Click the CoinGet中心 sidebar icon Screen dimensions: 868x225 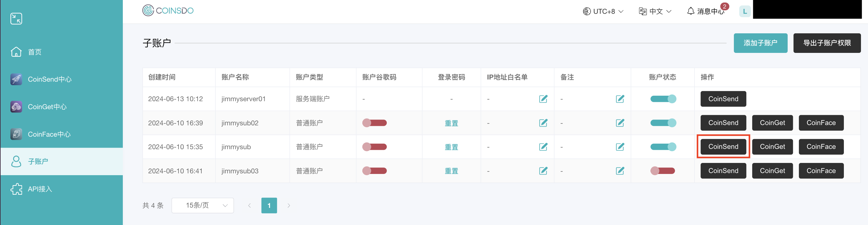tap(16, 107)
